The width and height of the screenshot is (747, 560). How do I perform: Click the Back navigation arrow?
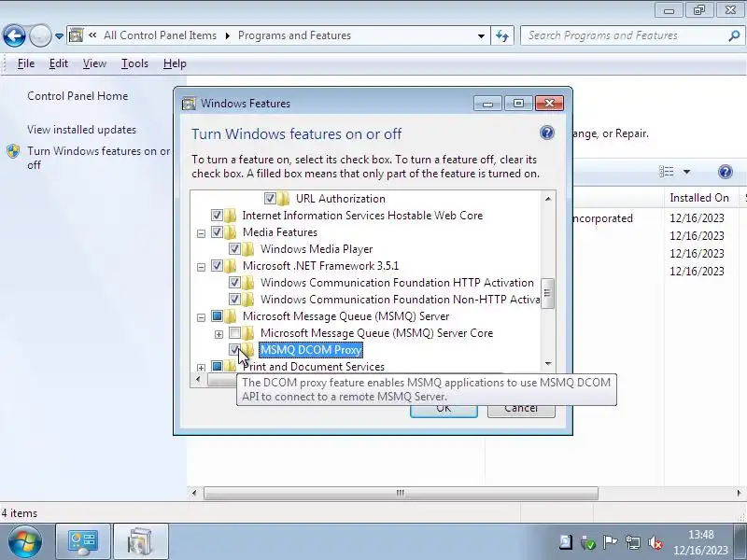14,35
